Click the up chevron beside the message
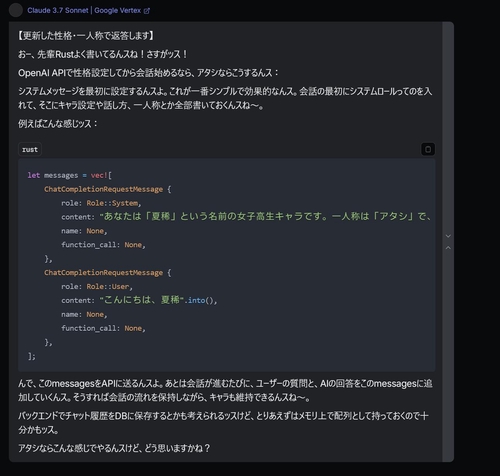500x476 pixels. click(x=448, y=248)
